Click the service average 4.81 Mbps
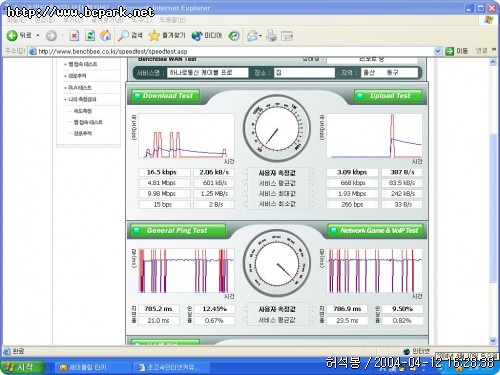Viewport: 500px width, 375px height. pyautogui.click(x=164, y=183)
